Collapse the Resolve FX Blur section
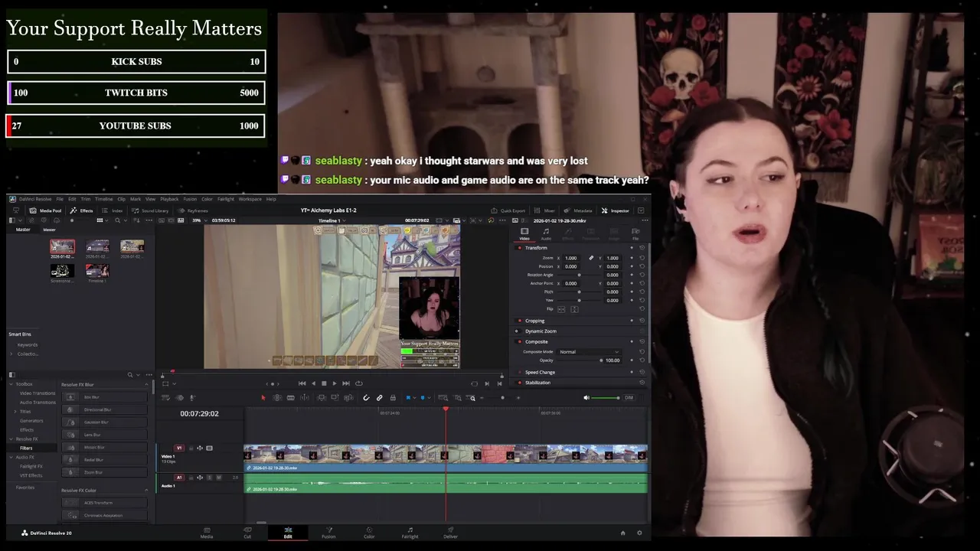This screenshot has height=551, width=980. 146,384
